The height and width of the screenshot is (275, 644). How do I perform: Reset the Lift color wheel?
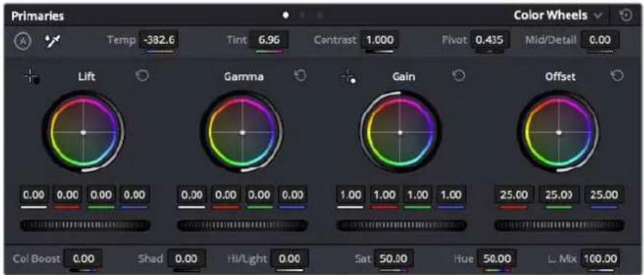(142, 76)
